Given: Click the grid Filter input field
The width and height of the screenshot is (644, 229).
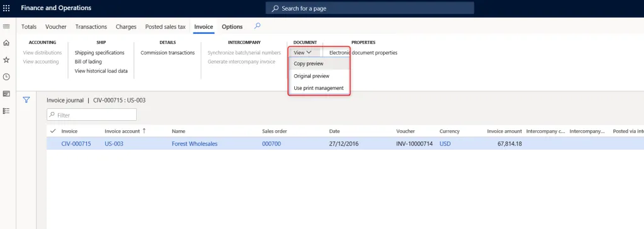Looking at the screenshot, I should [x=91, y=115].
